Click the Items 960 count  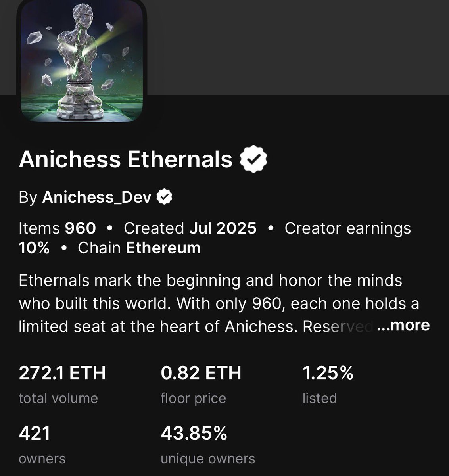58,228
